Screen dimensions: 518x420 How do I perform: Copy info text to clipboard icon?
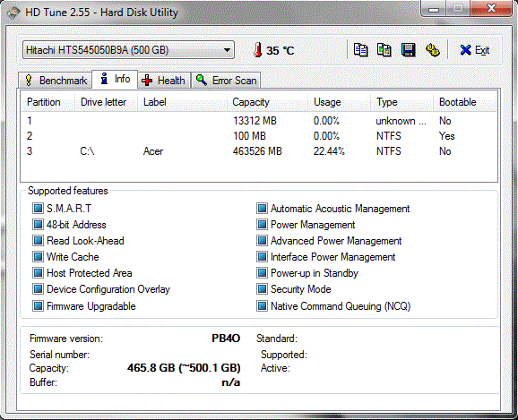click(360, 50)
